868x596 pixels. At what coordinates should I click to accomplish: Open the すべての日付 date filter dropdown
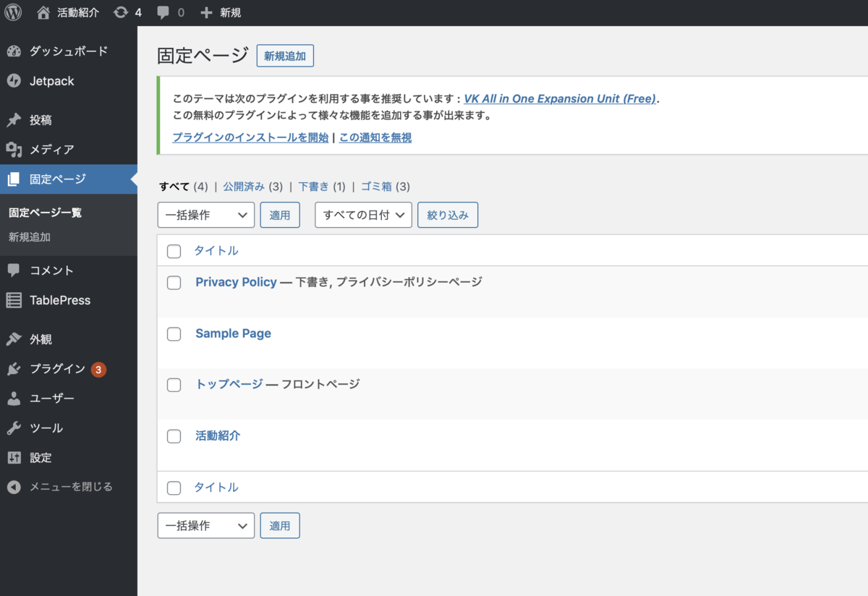click(x=363, y=215)
